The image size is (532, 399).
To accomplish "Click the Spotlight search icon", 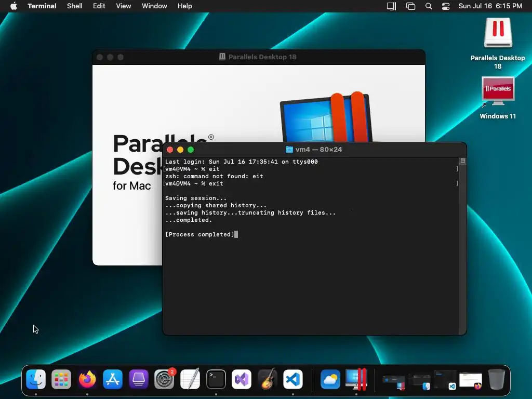I will click(x=429, y=6).
